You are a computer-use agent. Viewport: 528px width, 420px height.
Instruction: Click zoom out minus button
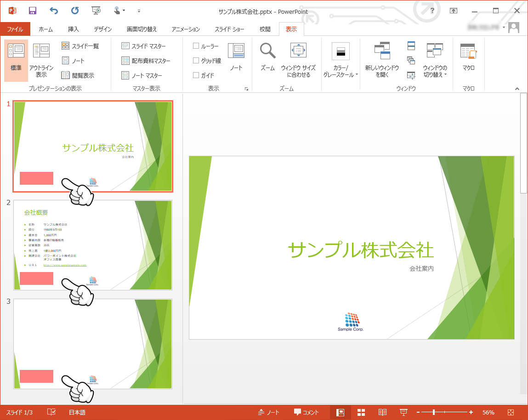coord(418,412)
